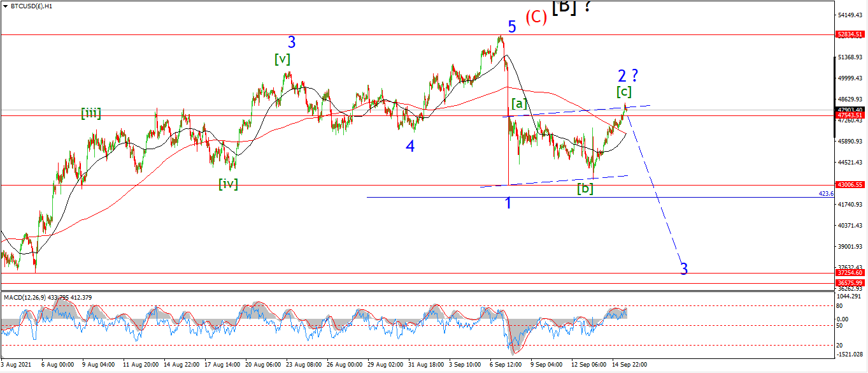Select the green [c] wave label
Viewport: 868px width, 373px height.
pyautogui.click(x=623, y=91)
